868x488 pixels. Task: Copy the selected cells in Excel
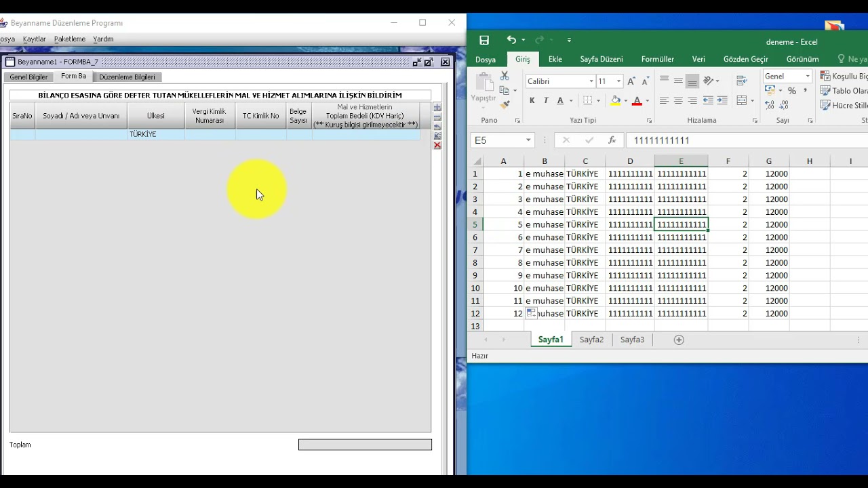coord(504,90)
